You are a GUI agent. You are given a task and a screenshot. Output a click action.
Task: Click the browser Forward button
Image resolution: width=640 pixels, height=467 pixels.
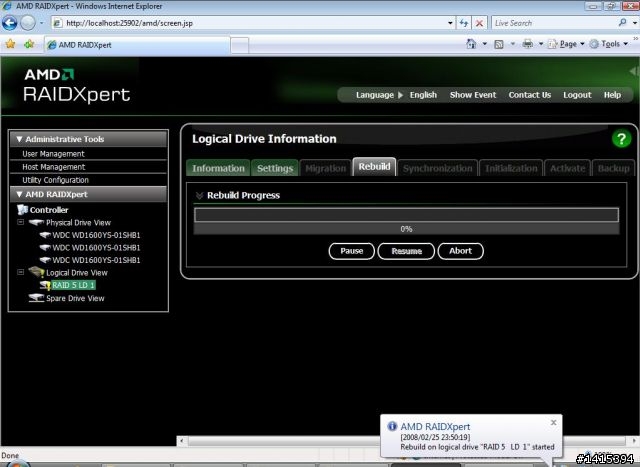tap(28, 23)
